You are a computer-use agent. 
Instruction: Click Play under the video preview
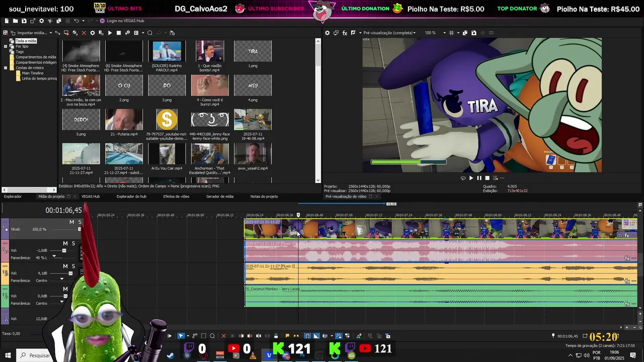471,178
